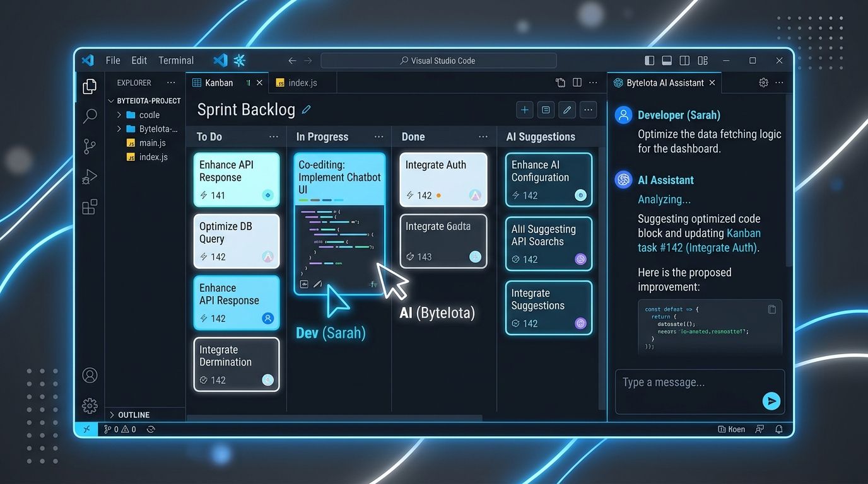The image size is (868, 484).
Task: Click the copy icon on the proposed code block
Action: point(771,309)
